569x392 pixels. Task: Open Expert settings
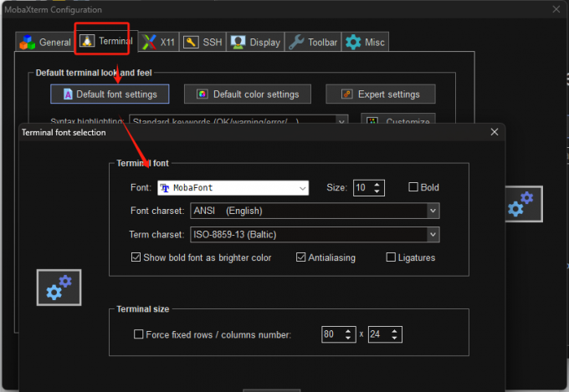(x=381, y=94)
